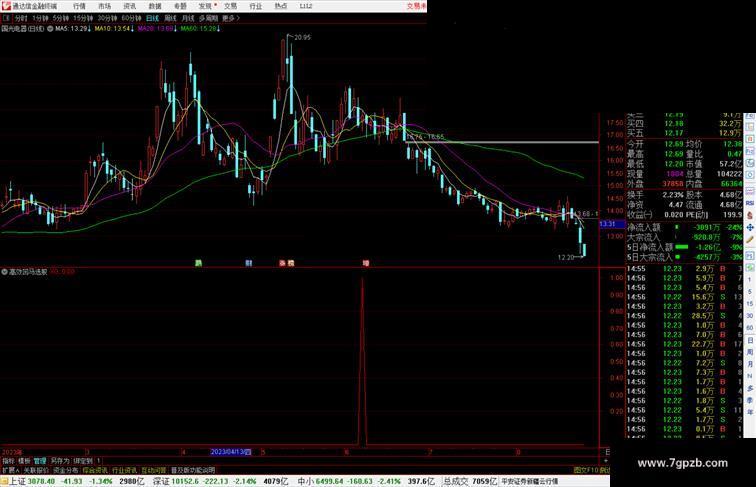Image resolution: width=756 pixels, height=487 pixels.
Task: Switch chart to 1分钟 period
Action: pyautogui.click(x=40, y=18)
